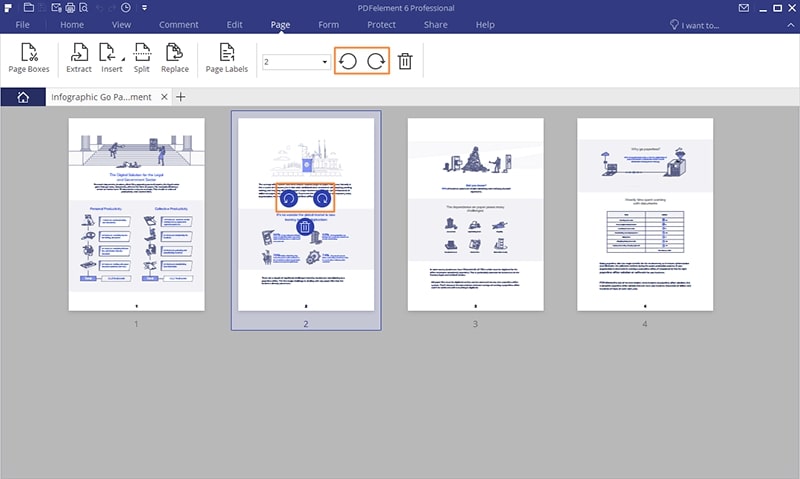Add a new document tab

[181, 97]
